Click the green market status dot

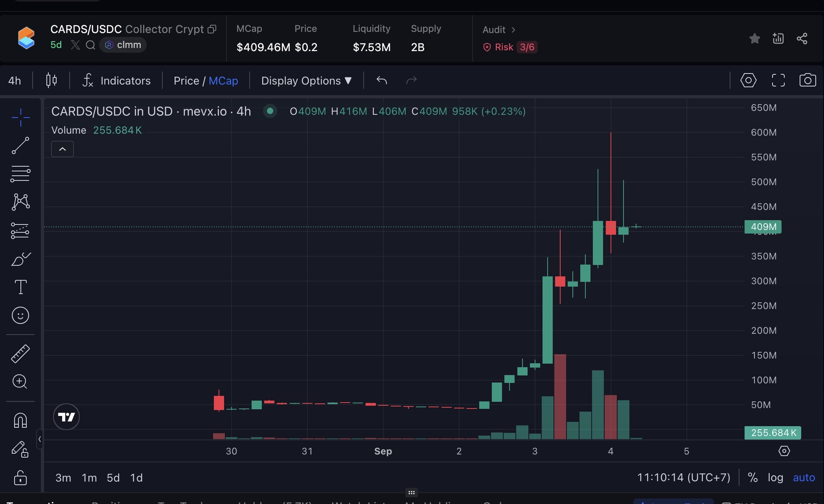(x=270, y=111)
